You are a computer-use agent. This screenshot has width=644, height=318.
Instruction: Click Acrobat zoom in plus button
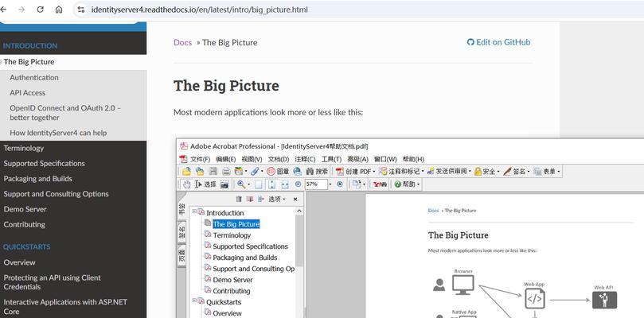tap(340, 184)
